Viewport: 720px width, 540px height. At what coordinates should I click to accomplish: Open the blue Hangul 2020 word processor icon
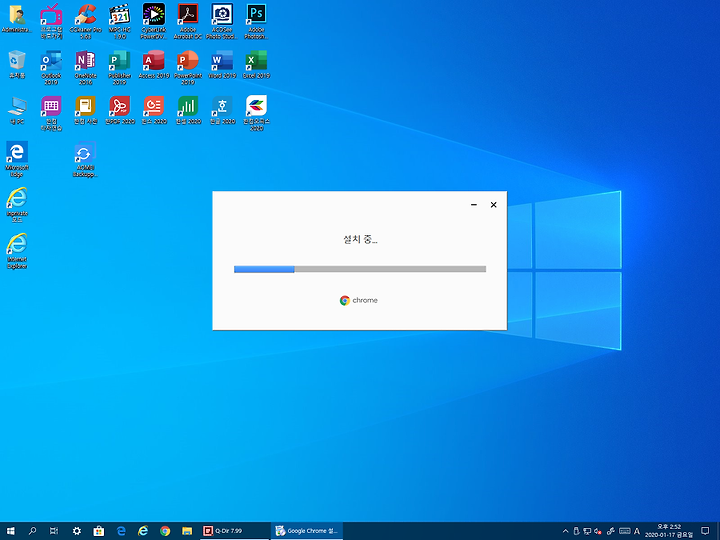pyautogui.click(x=222, y=110)
